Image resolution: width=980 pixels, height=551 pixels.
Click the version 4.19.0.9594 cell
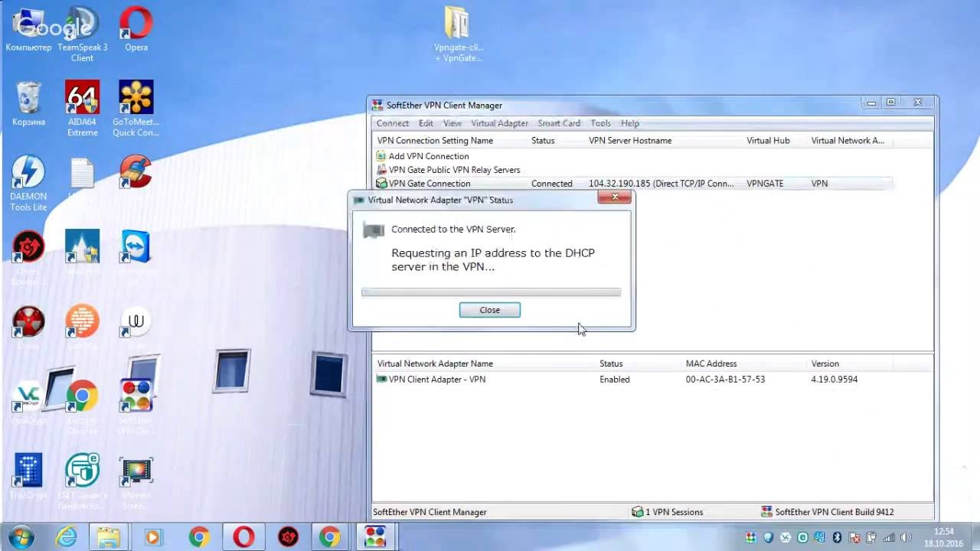point(835,380)
